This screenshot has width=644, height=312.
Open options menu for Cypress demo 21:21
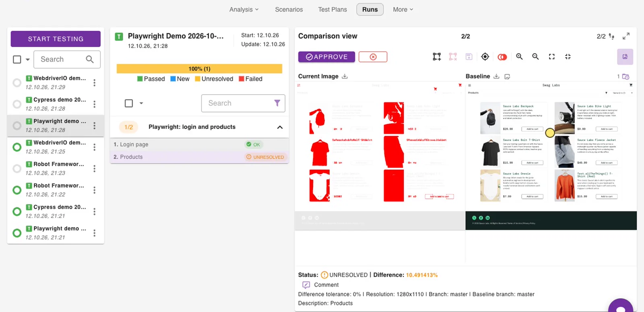pos(95,211)
